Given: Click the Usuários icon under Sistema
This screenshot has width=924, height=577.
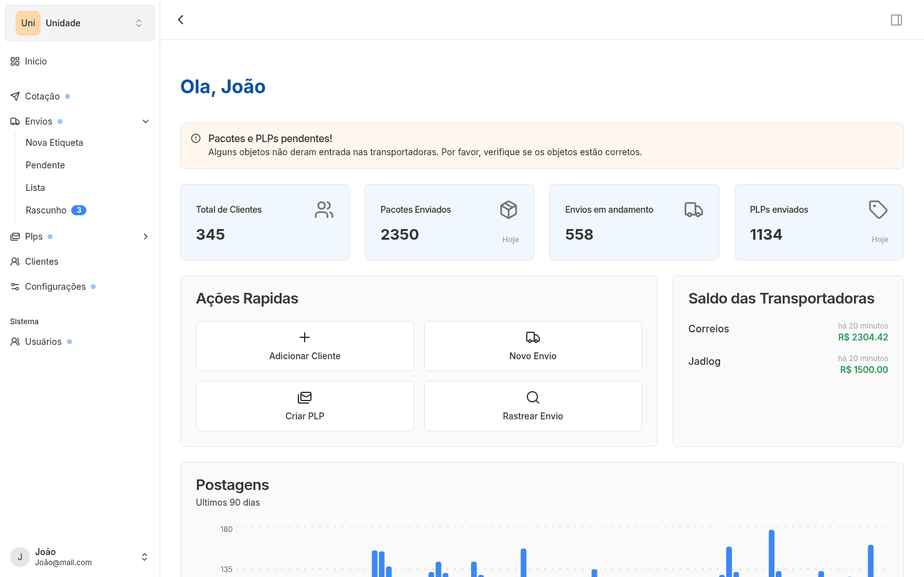Looking at the screenshot, I should [14, 341].
